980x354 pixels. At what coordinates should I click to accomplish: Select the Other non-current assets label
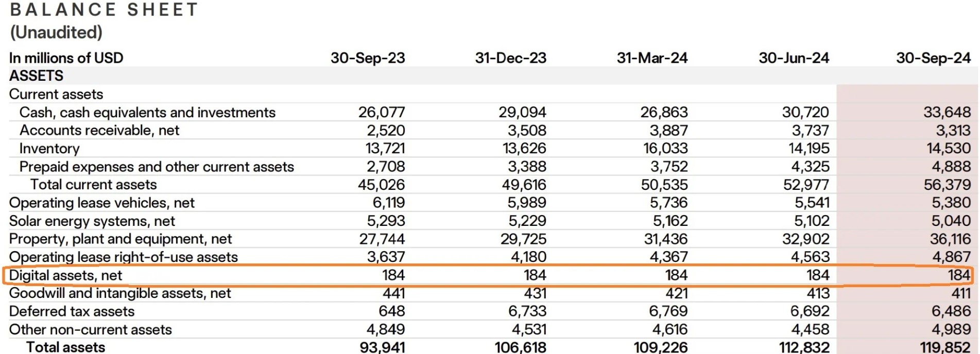pyautogui.click(x=91, y=329)
